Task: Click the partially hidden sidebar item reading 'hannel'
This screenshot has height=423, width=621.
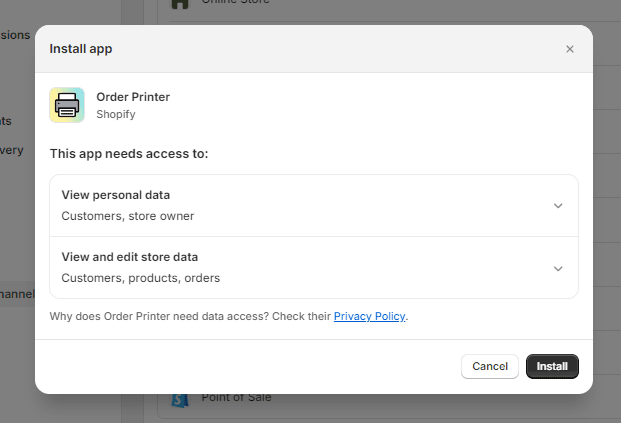Action: (17, 294)
